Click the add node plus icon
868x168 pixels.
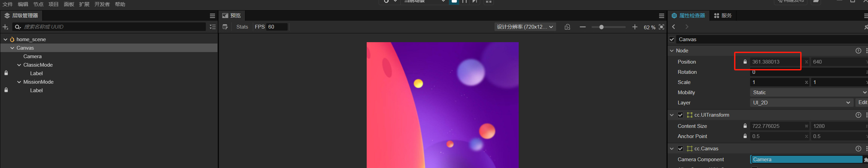click(x=5, y=27)
